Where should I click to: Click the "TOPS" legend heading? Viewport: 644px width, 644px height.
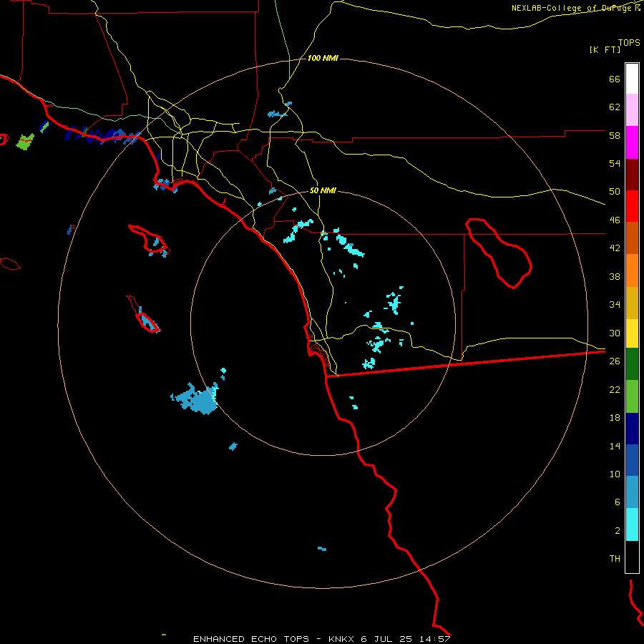[629, 42]
